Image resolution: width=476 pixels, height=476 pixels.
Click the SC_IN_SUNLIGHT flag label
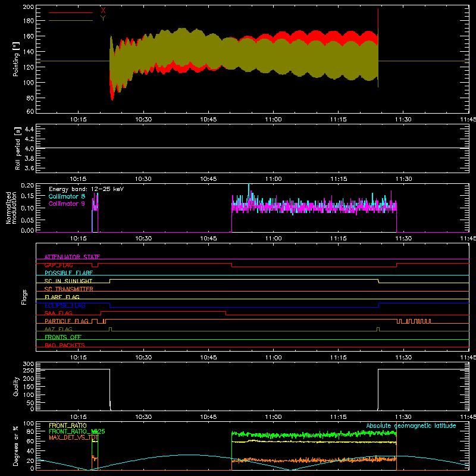68,281
